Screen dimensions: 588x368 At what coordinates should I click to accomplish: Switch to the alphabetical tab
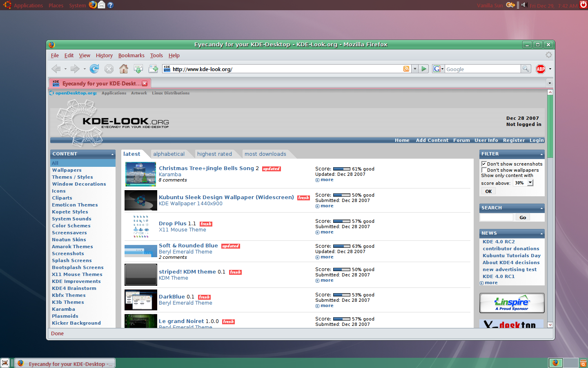(x=169, y=154)
